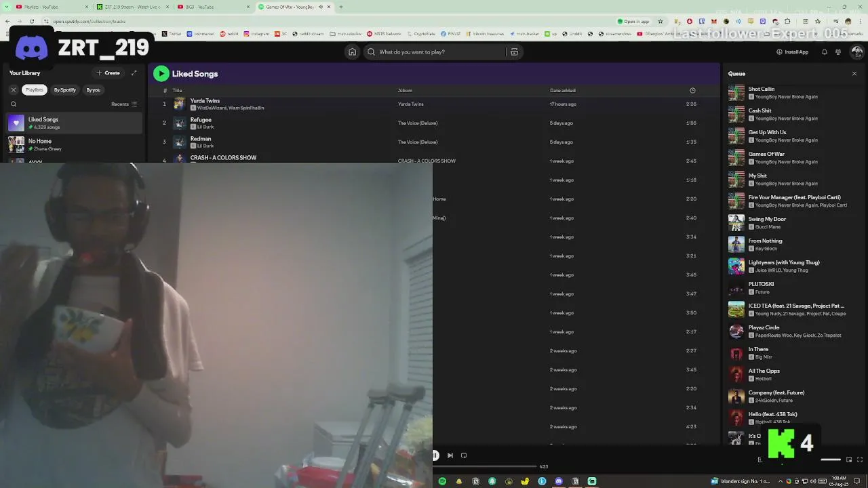The height and width of the screenshot is (488, 868).
Task: Click Get Up With Us in queue
Action: point(768,132)
